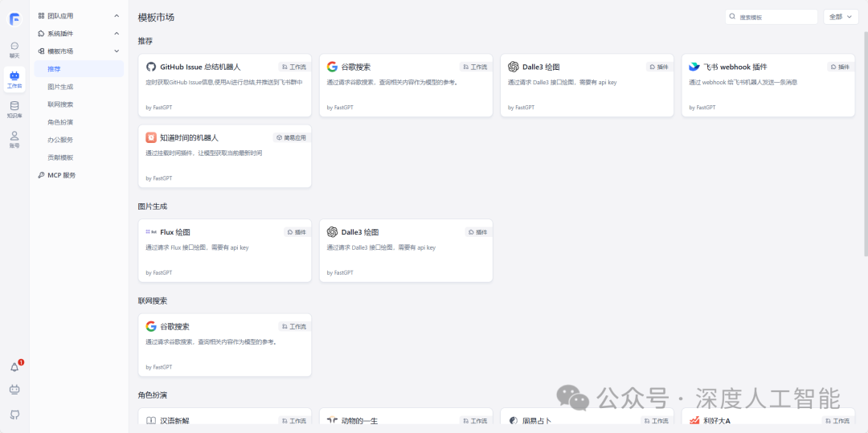Viewport: 868px width, 433px height.
Task: Click 插件 tag on 飞书 webhook card
Action: pos(840,67)
